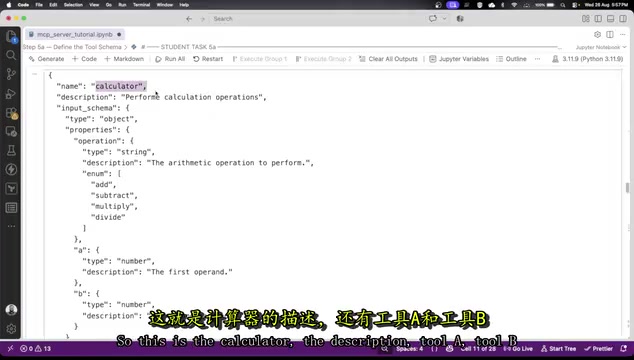Click the "multiply" enum value
Screen dimensions: 634x360
[x=114, y=206]
